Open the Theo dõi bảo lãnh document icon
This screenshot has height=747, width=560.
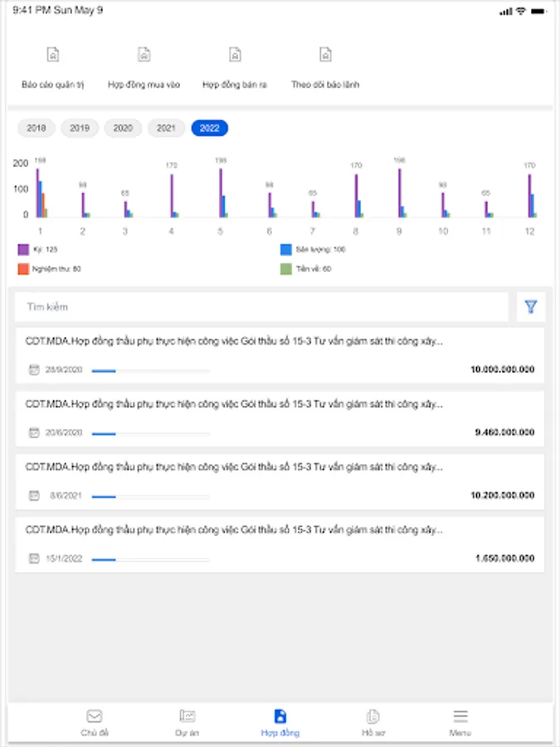325,55
